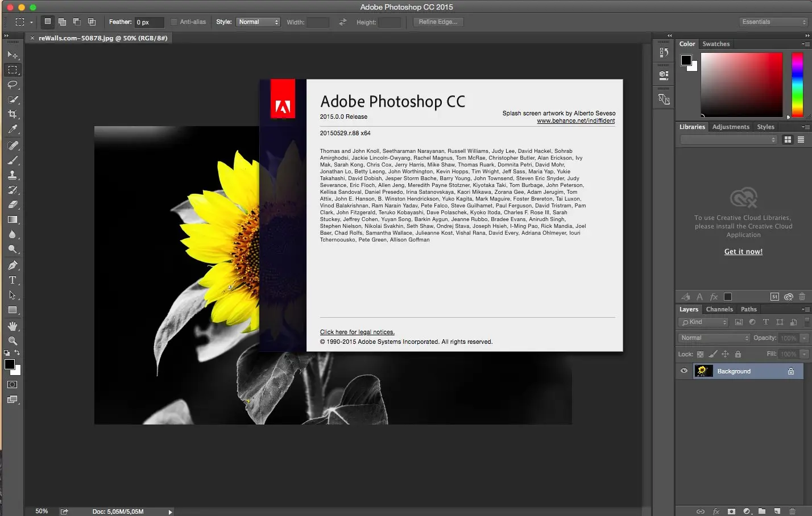The image size is (812, 516).
Task: Choose Intersect with selection mode
Action: [92, 22]
